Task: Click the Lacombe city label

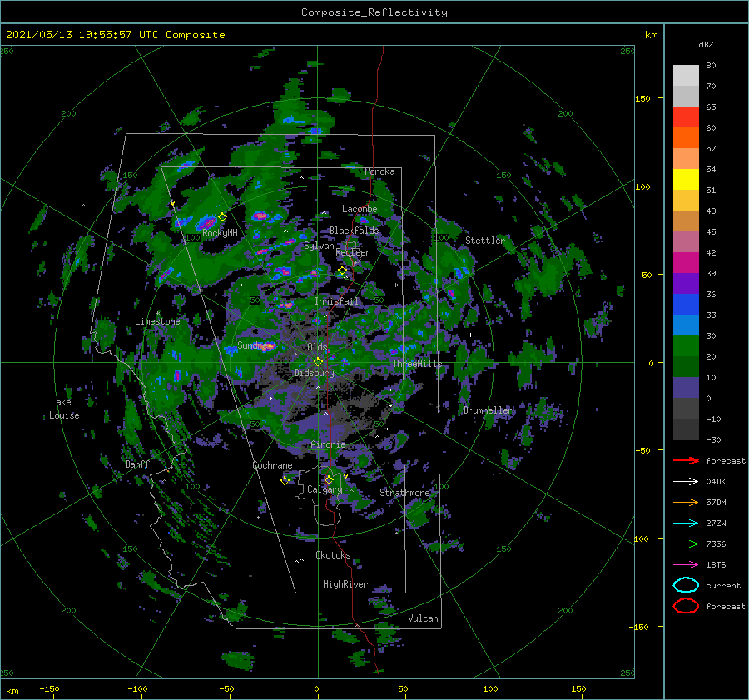Action: tap(360, 209)
